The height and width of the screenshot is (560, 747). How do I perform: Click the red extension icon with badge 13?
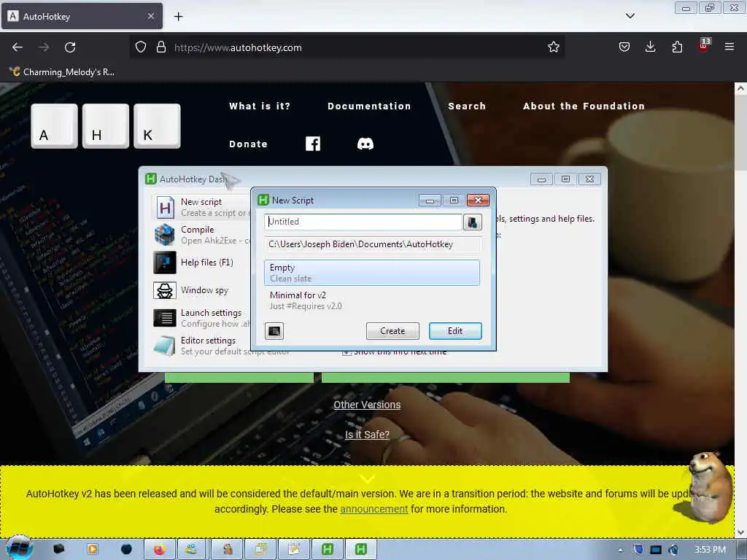pos(704,45)
